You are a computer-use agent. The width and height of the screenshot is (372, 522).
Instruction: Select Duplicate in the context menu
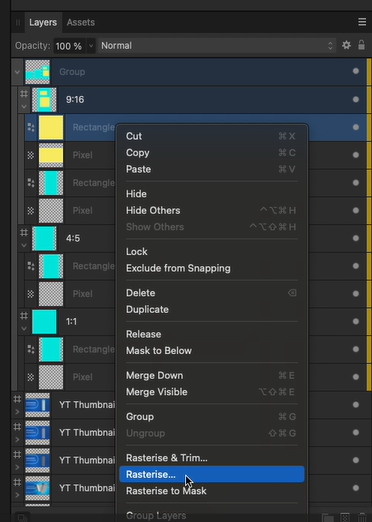tap(147, 309)
